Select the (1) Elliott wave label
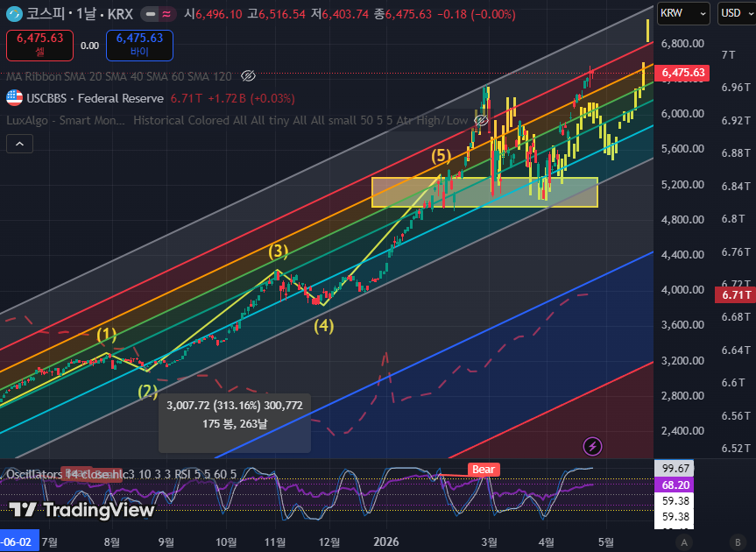Image resolution: width=756 pixels, height=552 pixels. tap(107, 334)
